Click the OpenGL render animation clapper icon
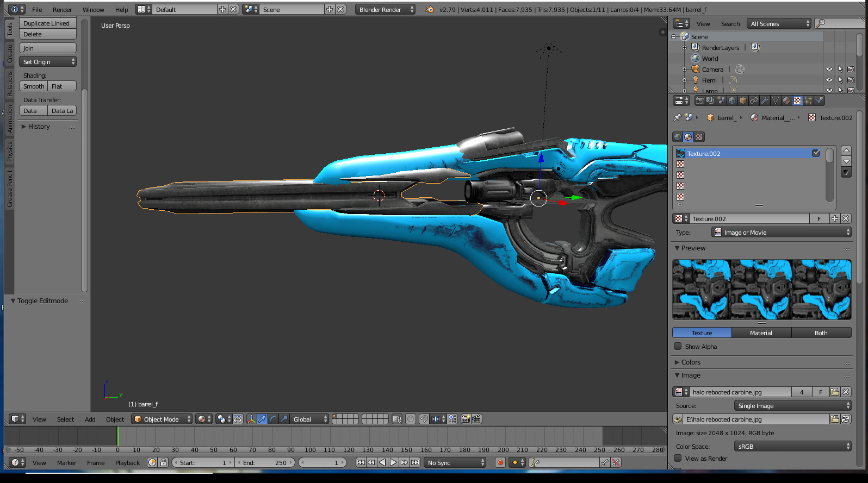The width and height of the screenshot is (868, 483). (476, 419)
